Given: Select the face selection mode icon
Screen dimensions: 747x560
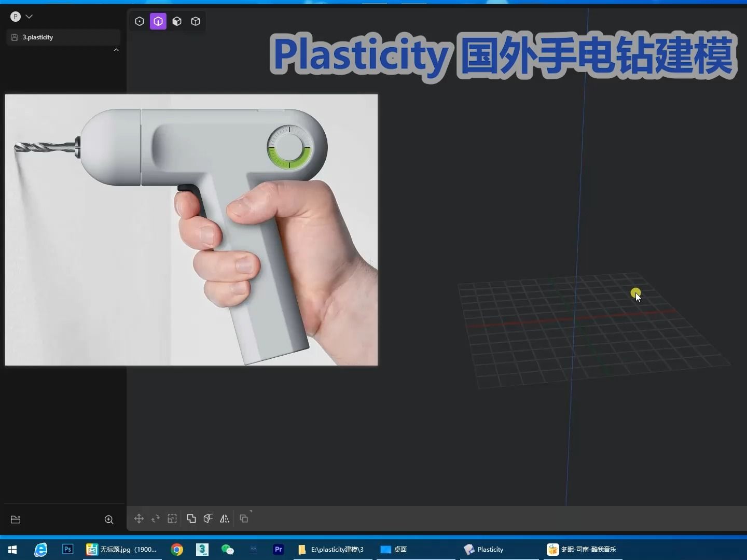Looking at the screenshot, I should click(x=178, y=21).
